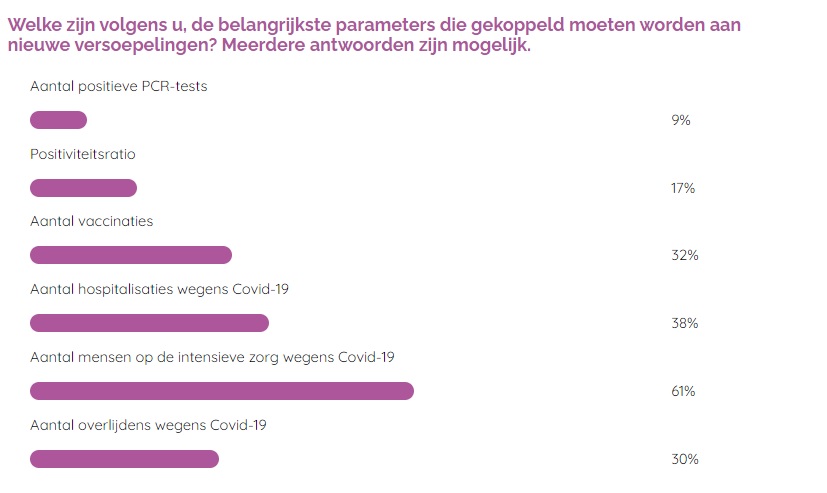Select the 'Aantal vaccinaties' label
This screenshot has height=493, width=827.
pyautogui.click(x=92, y=221)
